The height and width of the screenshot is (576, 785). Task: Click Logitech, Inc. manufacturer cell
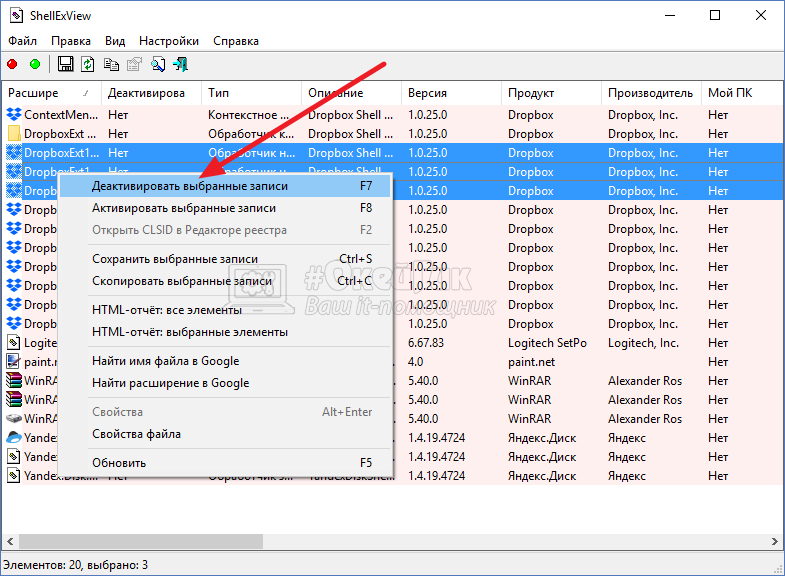coord(643,343)
